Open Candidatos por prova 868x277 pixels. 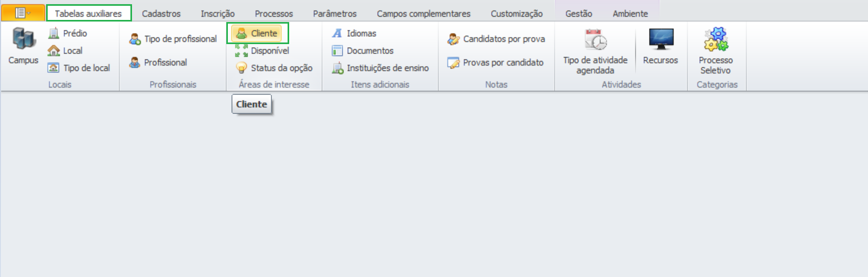pyautogui.click(x=504, y=39)
